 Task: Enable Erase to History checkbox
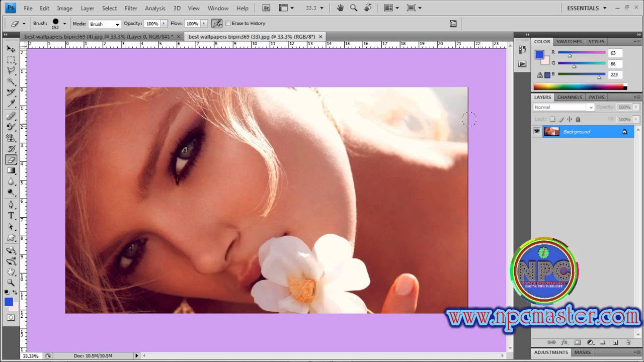click(228, 23)
